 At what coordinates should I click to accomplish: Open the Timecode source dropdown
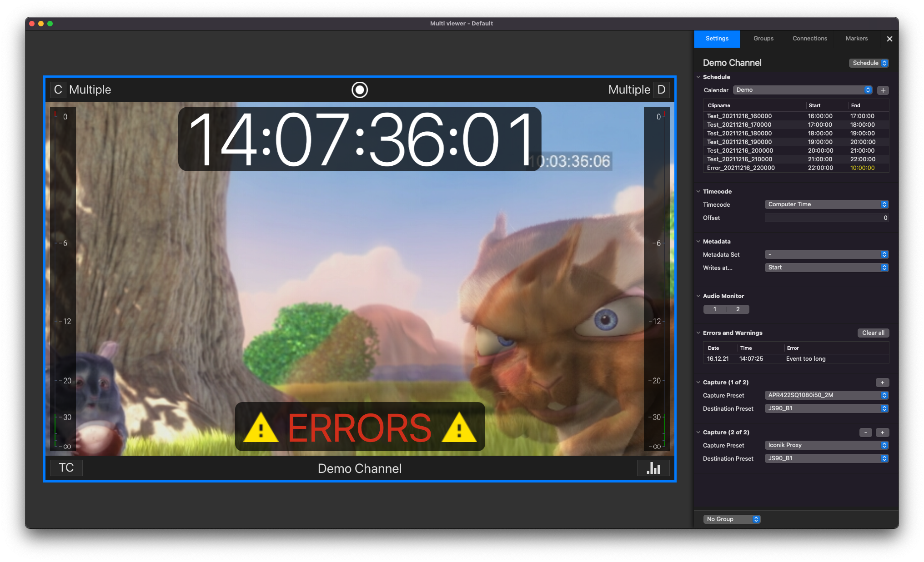(x=827, y=204)
